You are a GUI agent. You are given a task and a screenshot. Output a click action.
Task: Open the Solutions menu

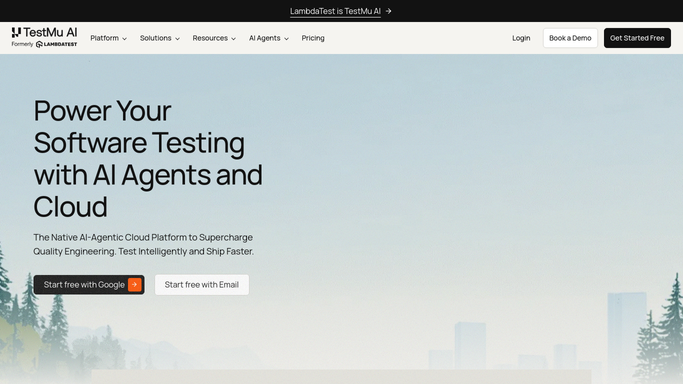(x=159, y=38)
